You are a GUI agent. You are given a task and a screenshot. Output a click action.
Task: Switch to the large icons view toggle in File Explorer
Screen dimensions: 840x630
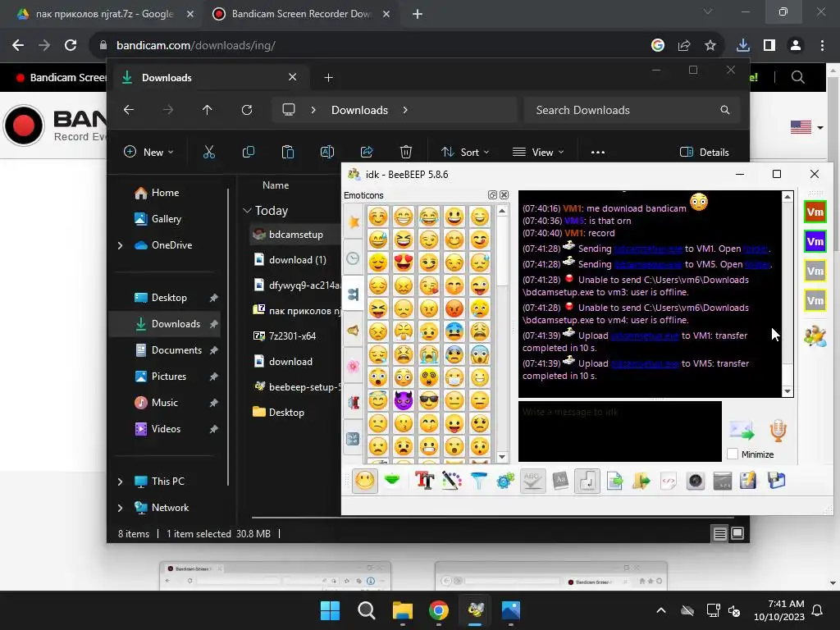click(x=737, y=533)
